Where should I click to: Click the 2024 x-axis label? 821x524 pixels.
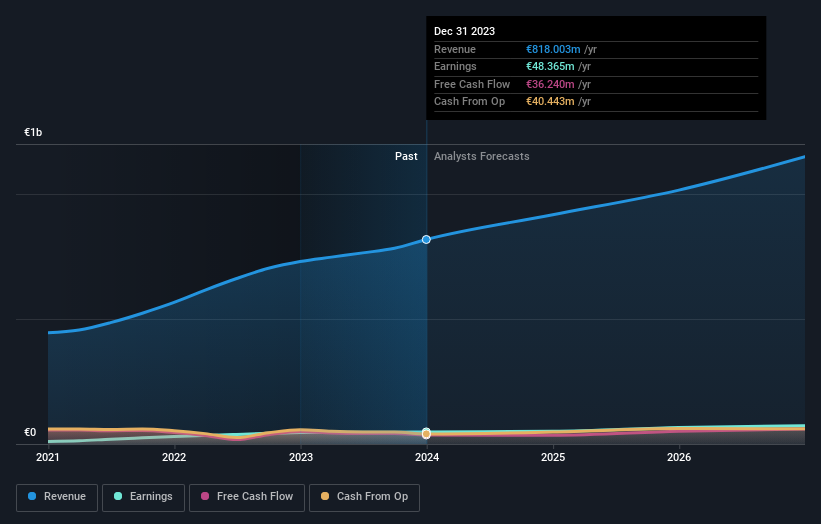click(427, 458)
